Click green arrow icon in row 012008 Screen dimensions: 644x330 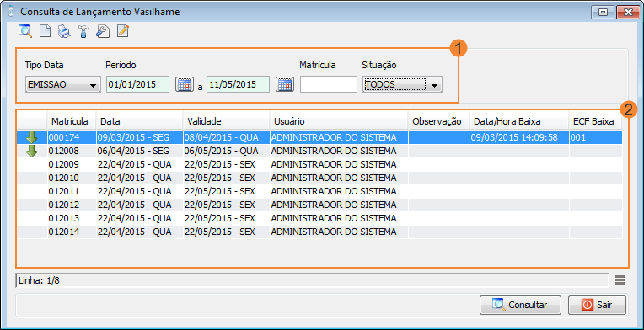coord(32,151)
